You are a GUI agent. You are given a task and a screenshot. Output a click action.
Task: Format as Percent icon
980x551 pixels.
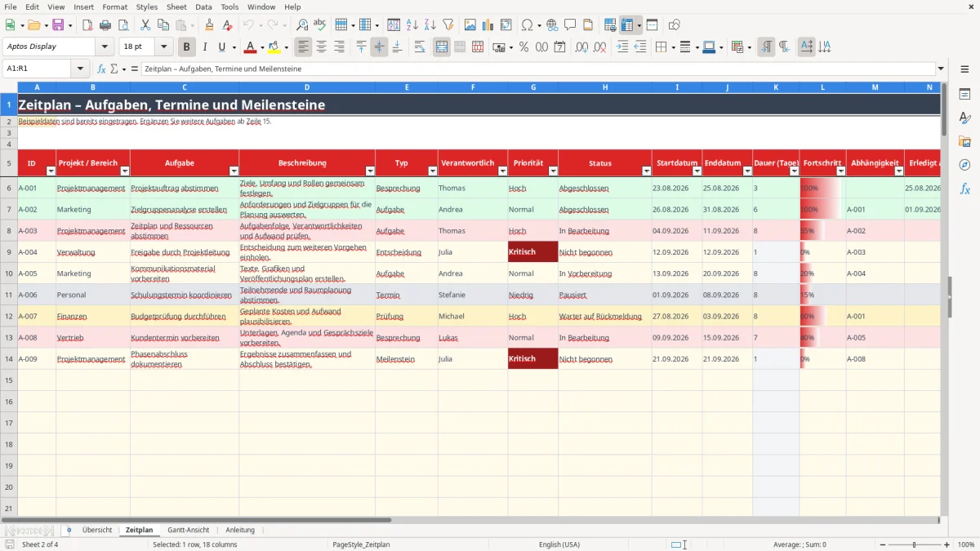(x=524, y=47)
